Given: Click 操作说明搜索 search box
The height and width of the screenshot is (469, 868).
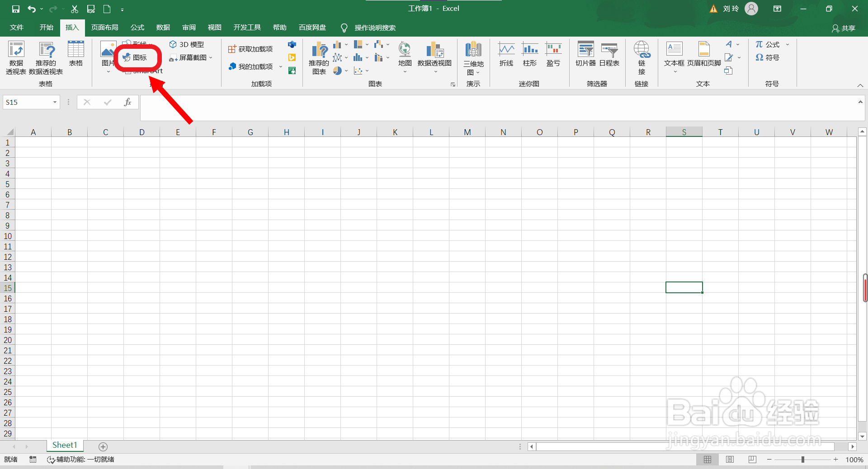Looking at the screenshot, I should click(x=375, y=28).
